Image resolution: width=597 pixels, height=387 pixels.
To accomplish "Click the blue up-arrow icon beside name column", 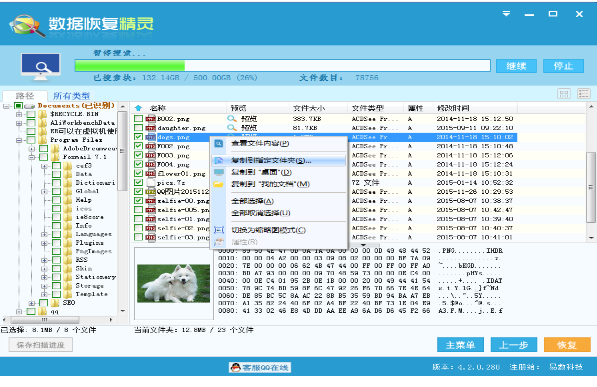I will coord(139,108).
